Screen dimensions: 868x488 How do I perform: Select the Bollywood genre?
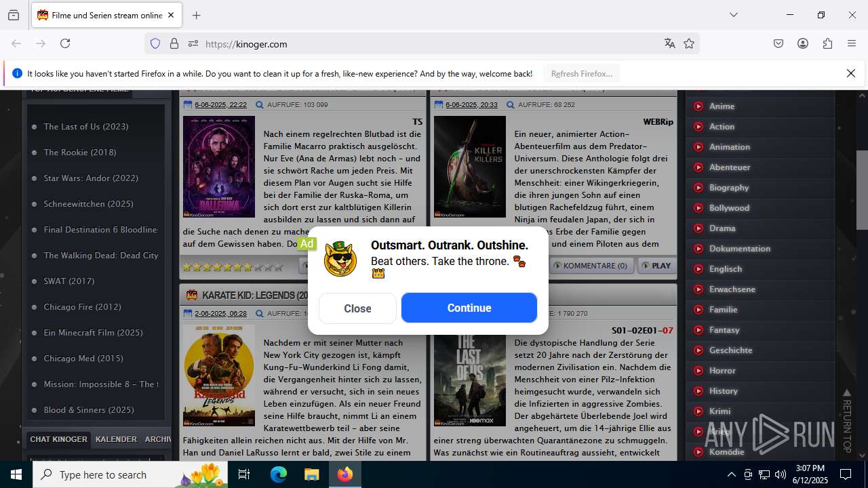click(729, 207)
